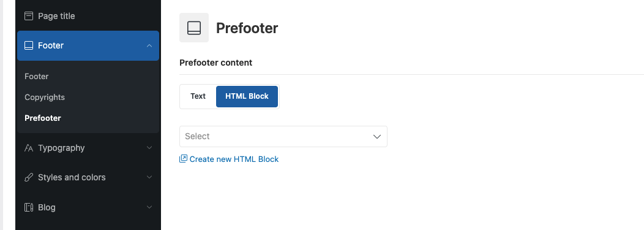Click the Blog icon in sidebar

[28, 207]
